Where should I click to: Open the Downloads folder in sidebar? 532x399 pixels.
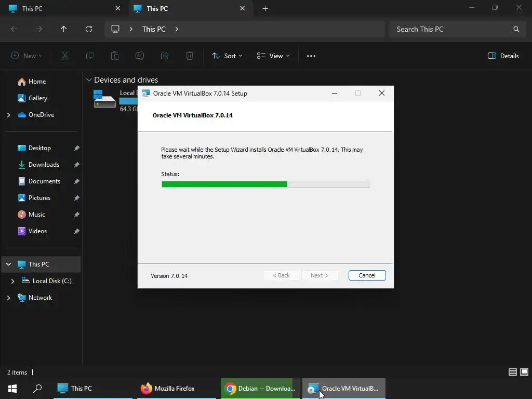coord(44,165)
